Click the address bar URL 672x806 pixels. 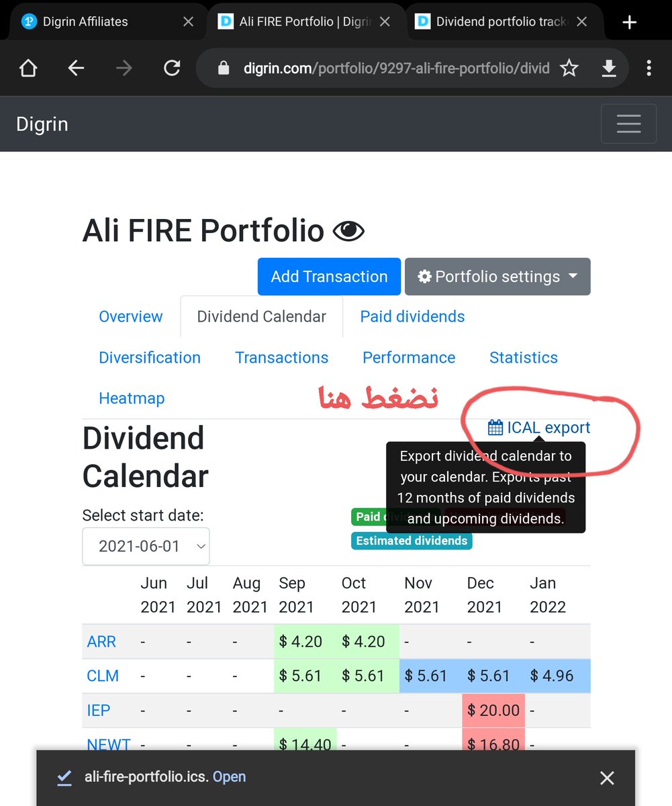pos(397,69)
